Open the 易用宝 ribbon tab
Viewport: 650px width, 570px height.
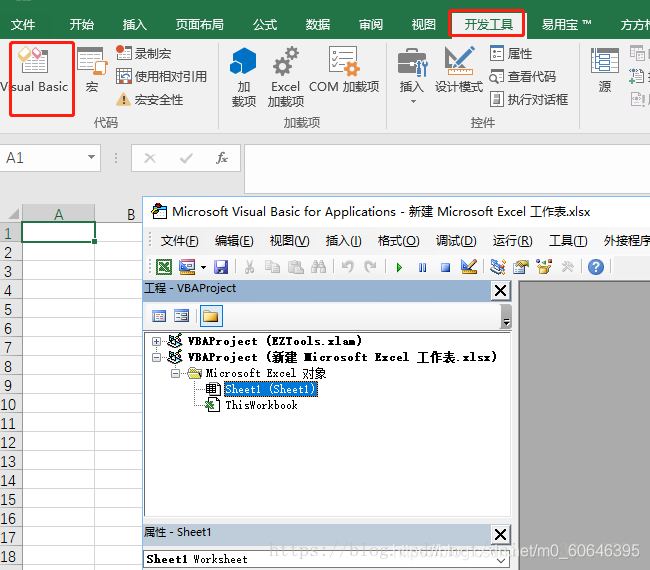coord(566,24)
